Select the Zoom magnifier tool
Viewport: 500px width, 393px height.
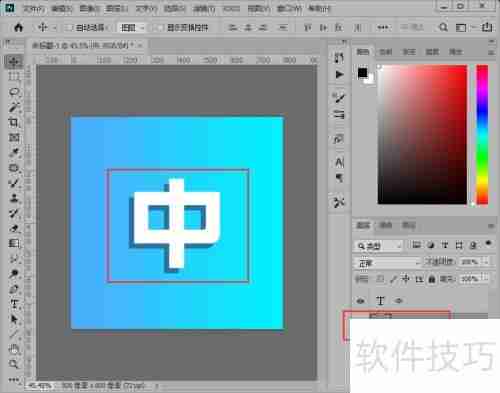pyautogui.click(x=14, y=364)
